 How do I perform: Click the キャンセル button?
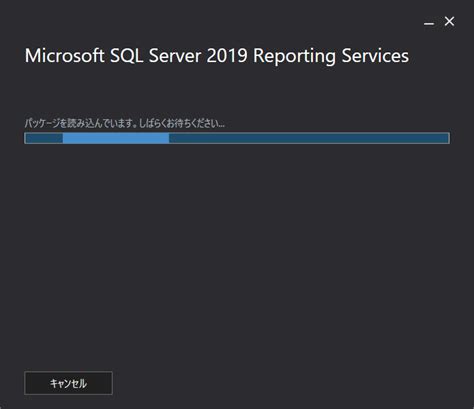[x=68, y=383]
